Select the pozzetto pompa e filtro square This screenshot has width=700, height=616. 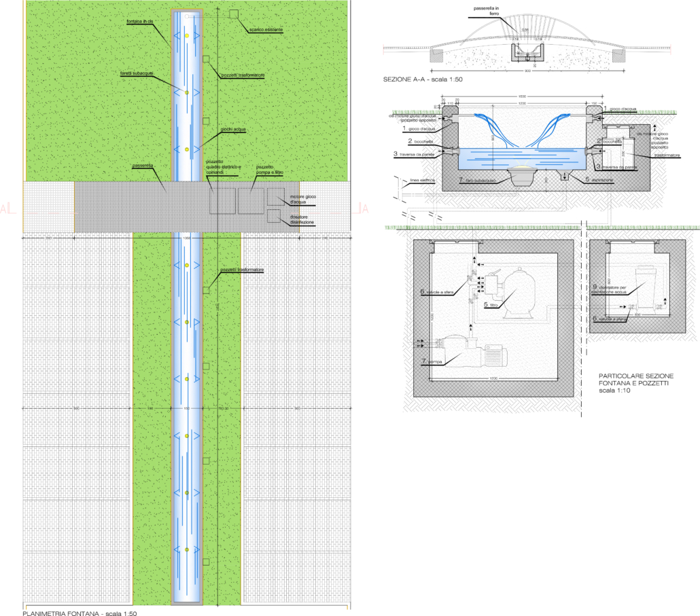click(250, 201)
